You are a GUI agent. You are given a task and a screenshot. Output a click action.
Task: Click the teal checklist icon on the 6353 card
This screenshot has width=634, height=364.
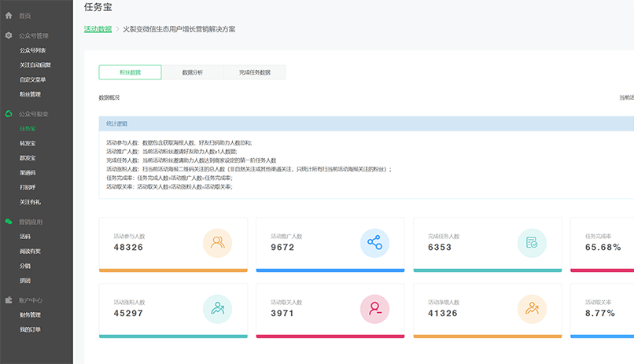pos(532,243)
